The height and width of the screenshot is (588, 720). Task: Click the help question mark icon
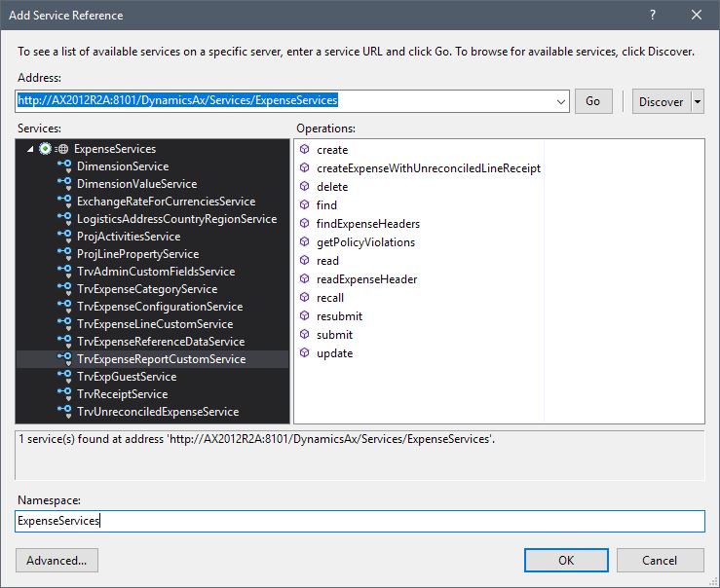coord(652,16)
